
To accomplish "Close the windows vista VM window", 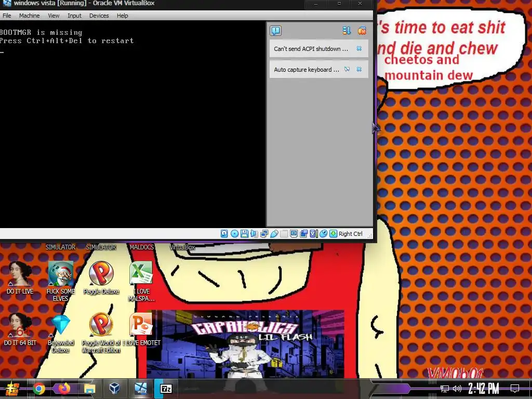I will coord(360,4).
